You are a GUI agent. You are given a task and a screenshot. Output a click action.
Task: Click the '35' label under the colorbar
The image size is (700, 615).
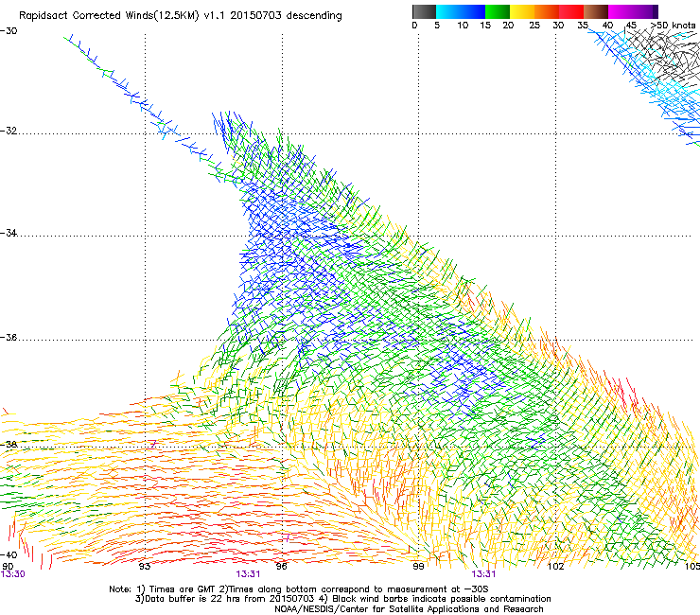(x=583, y=26)
